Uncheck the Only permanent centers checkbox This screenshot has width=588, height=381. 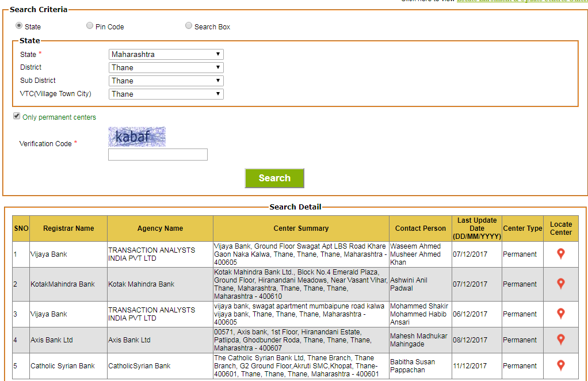pyautogui.click(x=17, y=116)
